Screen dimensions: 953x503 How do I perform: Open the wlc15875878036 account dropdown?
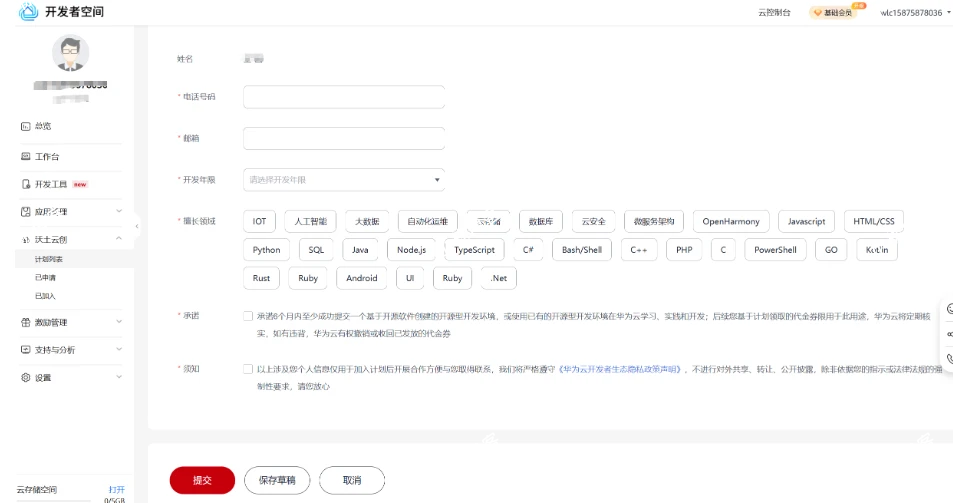[x=915, y=13]
